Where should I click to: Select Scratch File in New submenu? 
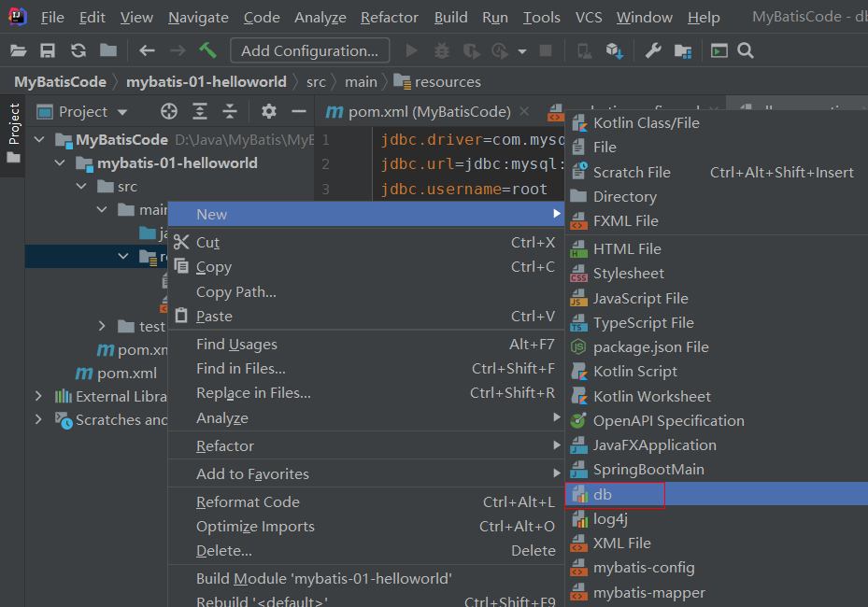tap(717, 172)
